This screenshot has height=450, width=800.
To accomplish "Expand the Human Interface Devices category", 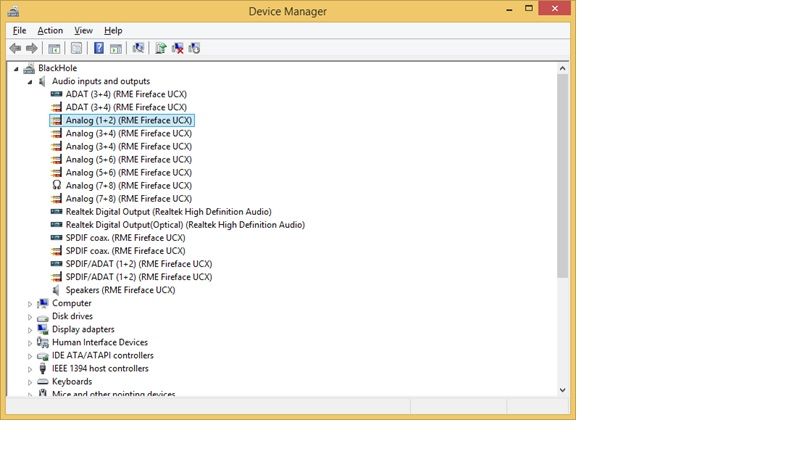I will pyautogui.click(x=29, y=342).
